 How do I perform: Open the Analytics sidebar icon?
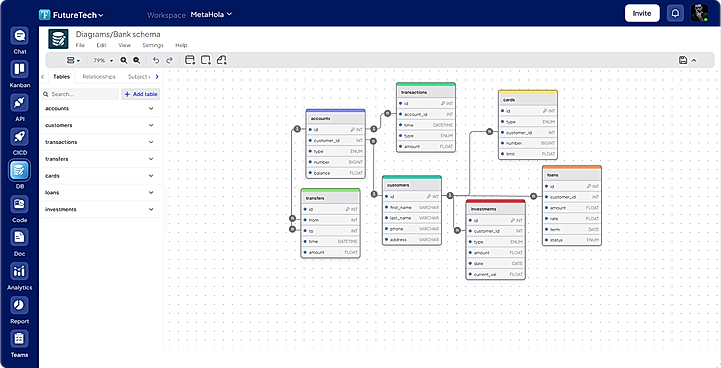pos(19,271)
